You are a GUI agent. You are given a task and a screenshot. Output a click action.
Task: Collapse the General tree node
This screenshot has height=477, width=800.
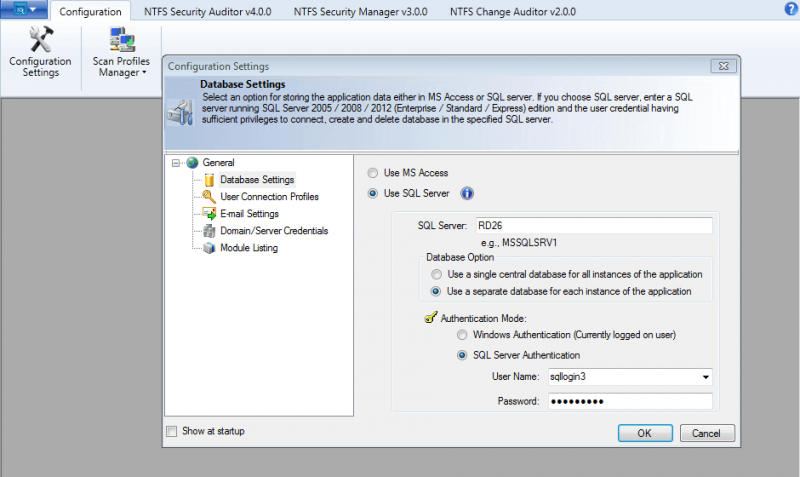point(176,163)
